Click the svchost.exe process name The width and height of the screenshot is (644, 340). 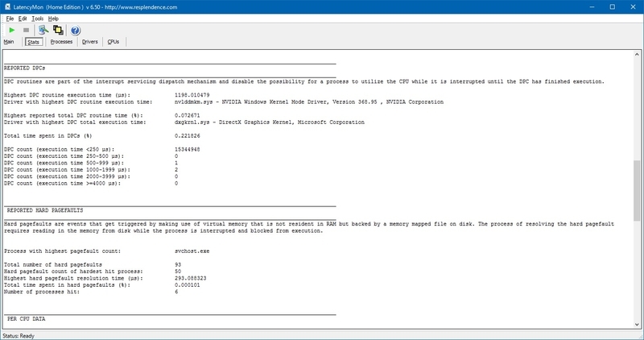pos(192,251)
